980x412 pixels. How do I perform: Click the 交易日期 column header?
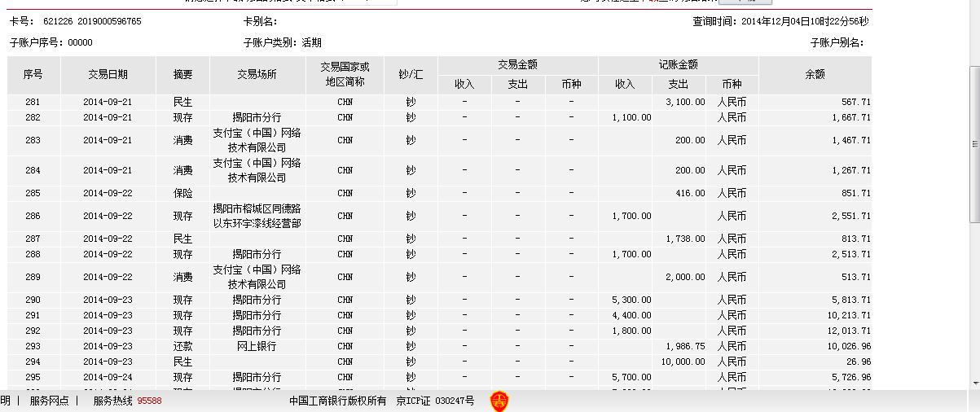pyautogui.click(x=108, y=74)
